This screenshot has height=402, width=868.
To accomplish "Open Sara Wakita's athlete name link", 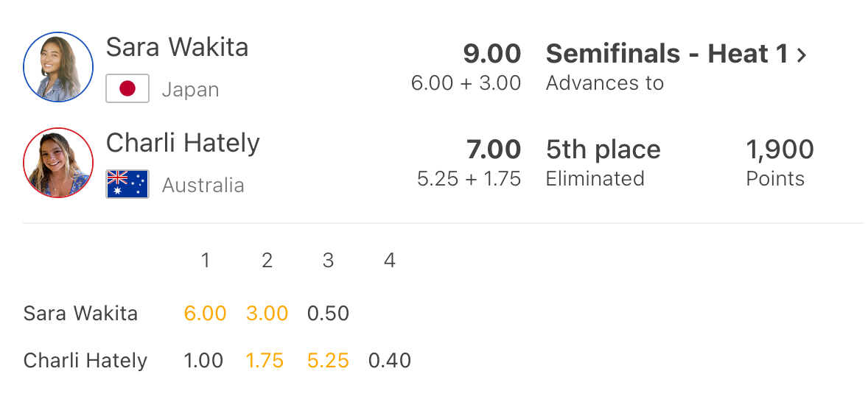I will (x=177, y=47).
